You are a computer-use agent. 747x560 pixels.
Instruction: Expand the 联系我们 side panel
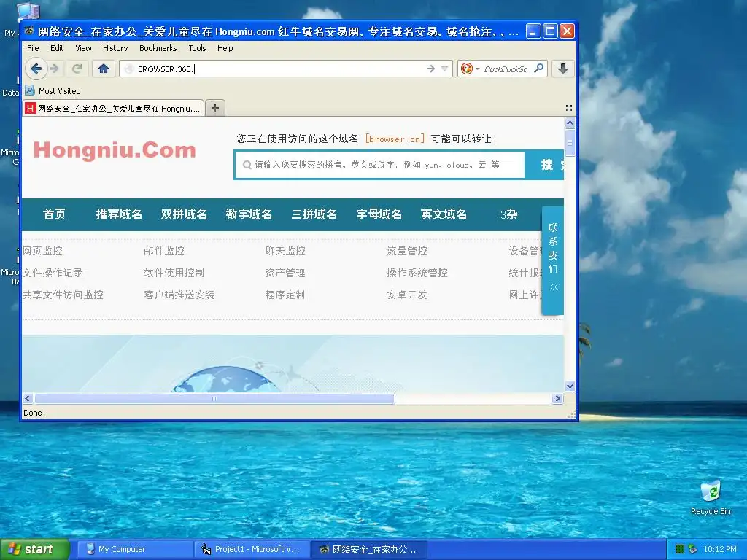(553, 260)
